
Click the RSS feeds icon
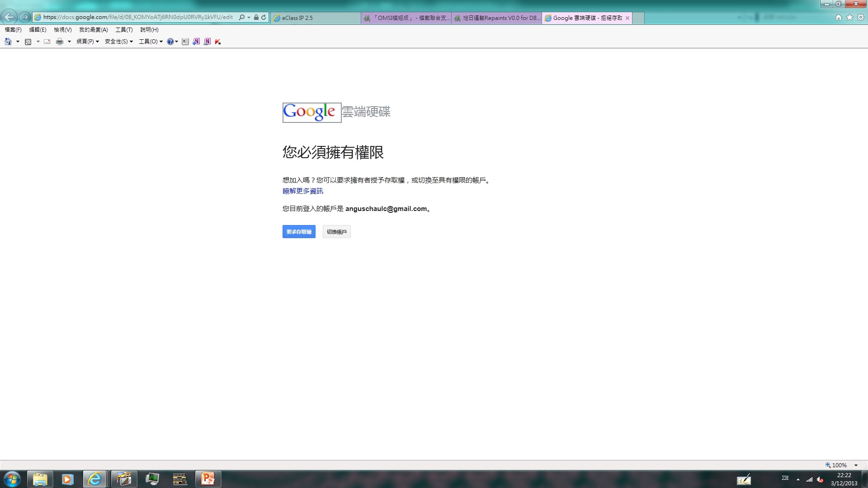coord(28,42)
